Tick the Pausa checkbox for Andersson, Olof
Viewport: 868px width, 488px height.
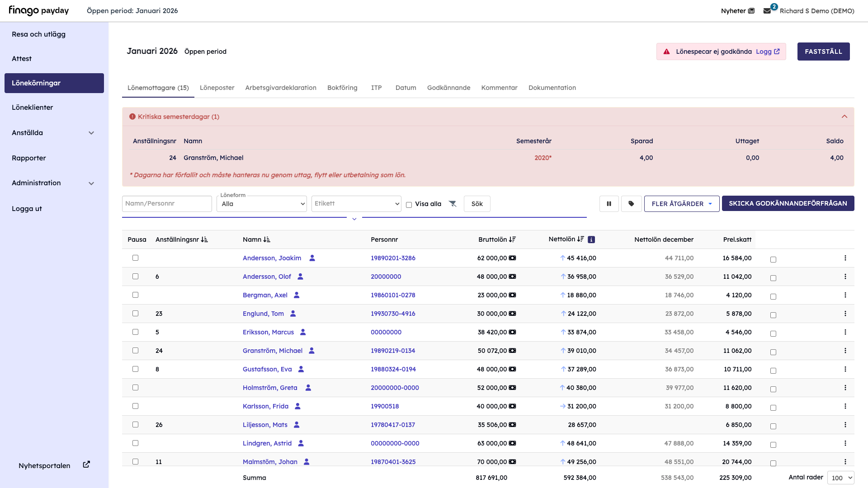(x=135, y=277)
